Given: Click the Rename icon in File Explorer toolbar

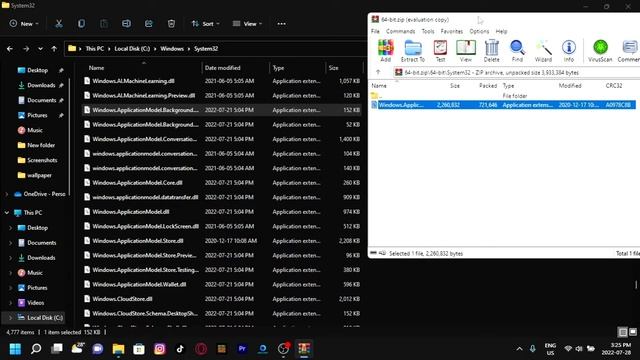Looking at the screenshot, I should point(126,24).
